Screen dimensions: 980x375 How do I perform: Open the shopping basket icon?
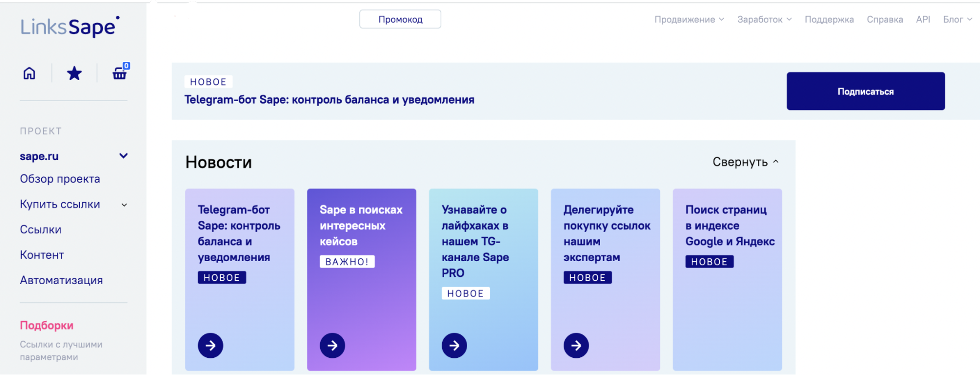coord(120,74)
